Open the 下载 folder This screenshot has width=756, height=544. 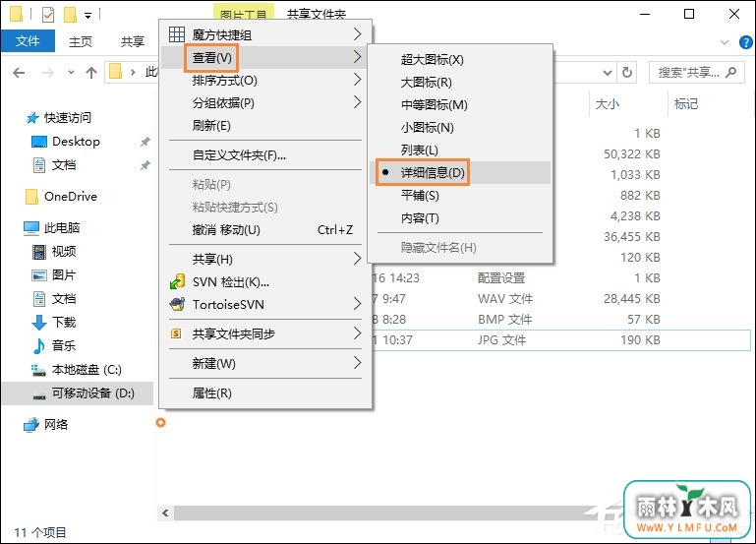(64, 322)
